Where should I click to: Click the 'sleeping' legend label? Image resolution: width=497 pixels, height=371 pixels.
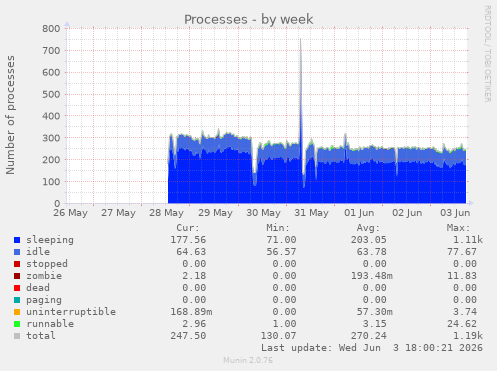[x=50, y=240]
